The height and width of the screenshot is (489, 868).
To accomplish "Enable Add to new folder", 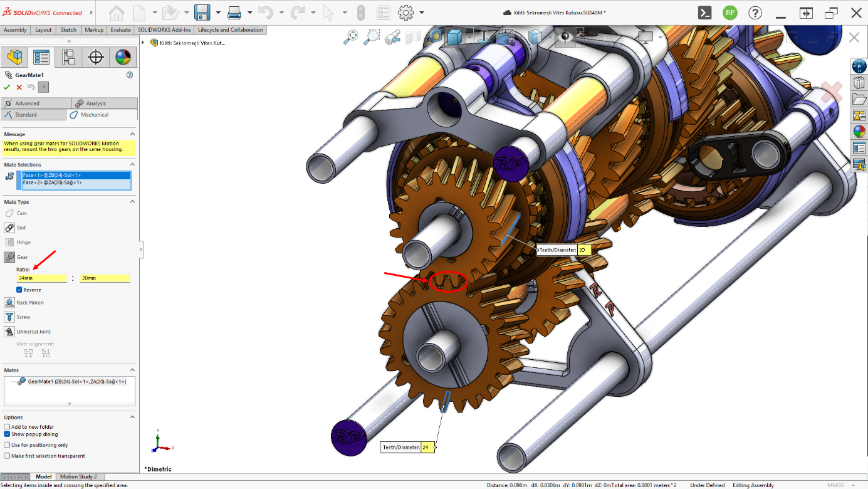I will pos(8,427).
